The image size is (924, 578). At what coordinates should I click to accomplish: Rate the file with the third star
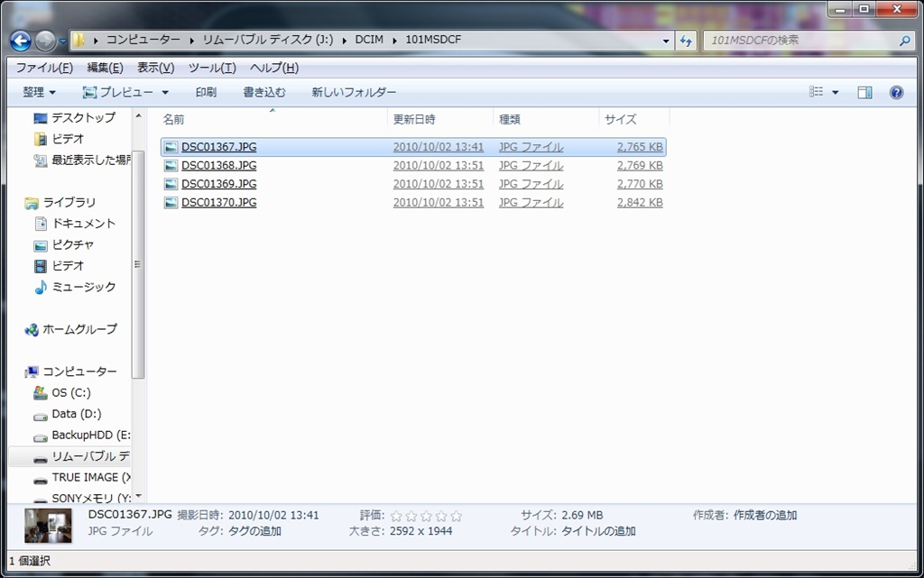426,516
